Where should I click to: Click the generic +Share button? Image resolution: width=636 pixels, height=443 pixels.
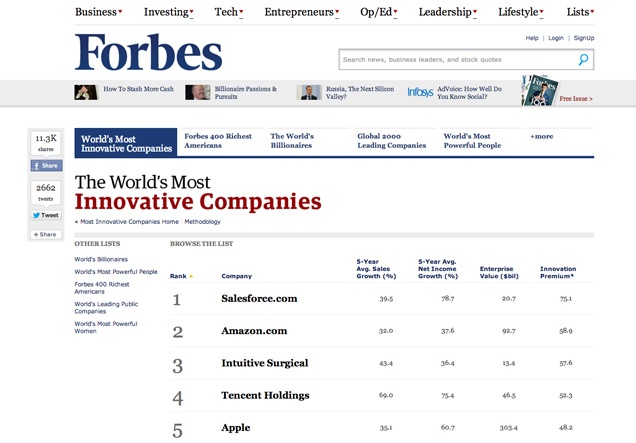(x=45, y=234)
